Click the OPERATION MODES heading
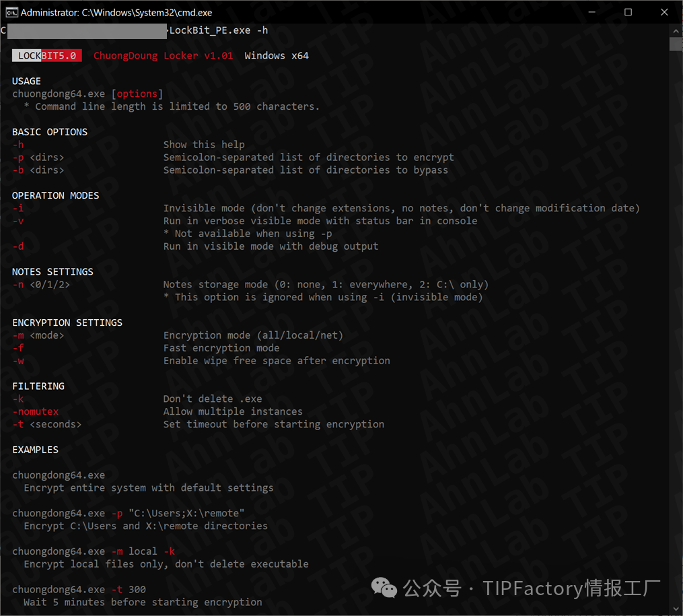The image size is (683, 616). [x=55, y=196]
